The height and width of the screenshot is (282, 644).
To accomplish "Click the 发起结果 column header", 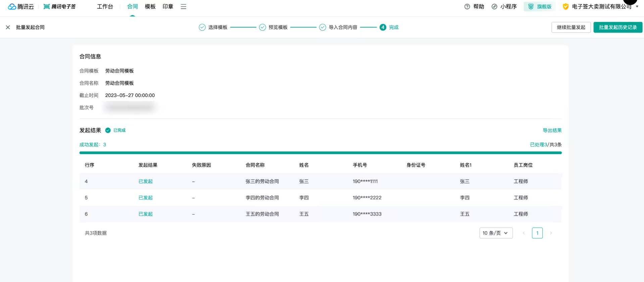I will coord(148,165).
